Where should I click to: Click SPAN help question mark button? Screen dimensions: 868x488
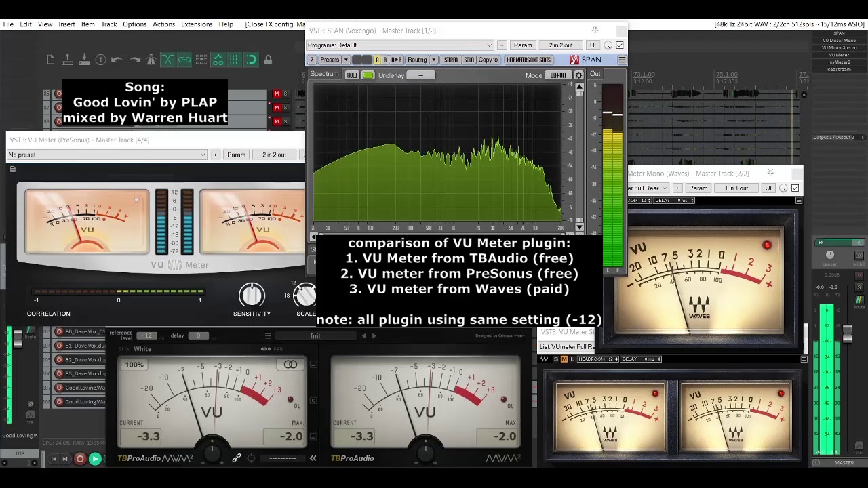point(312,60)
